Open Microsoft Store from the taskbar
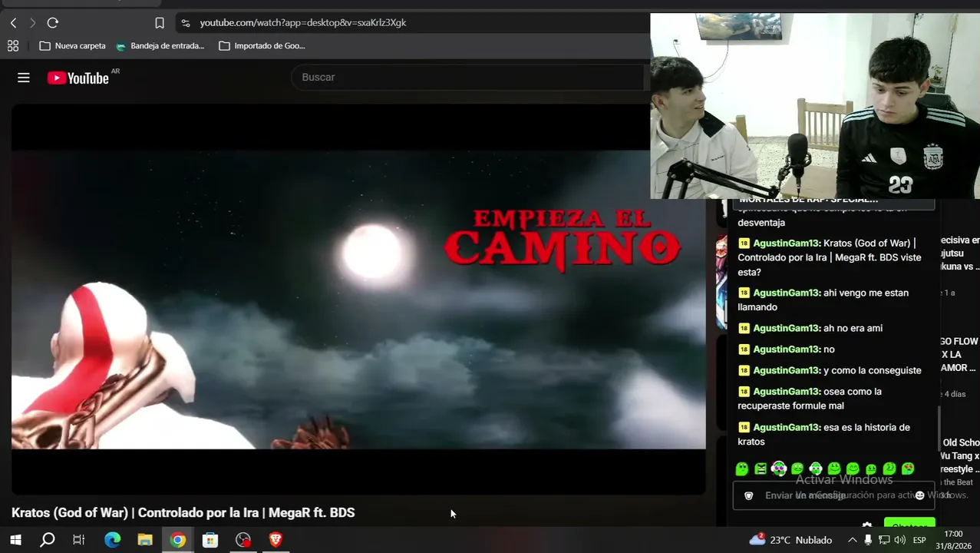Image resolution: width=980 pixels, height=553 pixels. tap(210, 540)
